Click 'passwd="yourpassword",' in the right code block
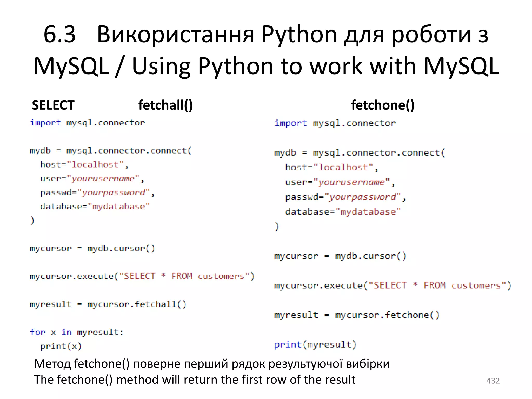Viewport: 532px width, 399px height. pyautogui.click(x=345, y=197)
